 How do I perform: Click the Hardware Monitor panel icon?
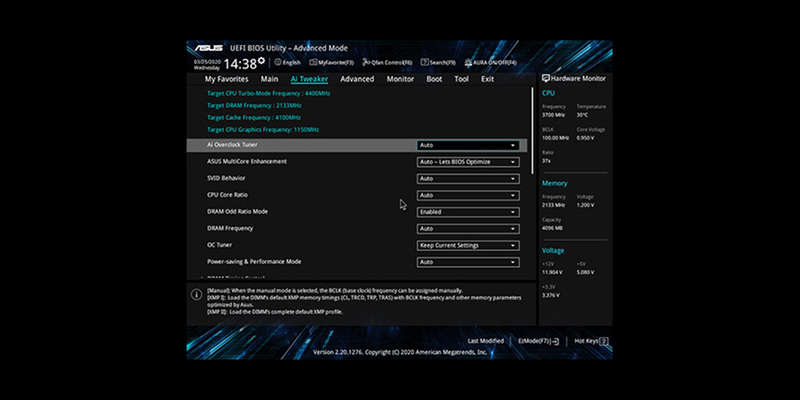(x=545, y=79)
